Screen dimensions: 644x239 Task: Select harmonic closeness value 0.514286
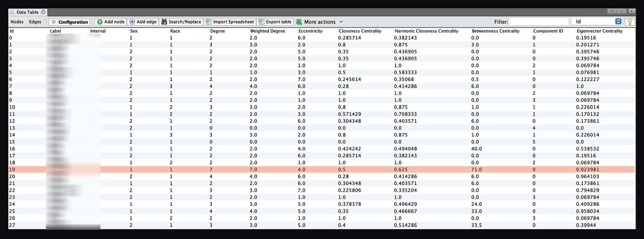click(406, 225)
